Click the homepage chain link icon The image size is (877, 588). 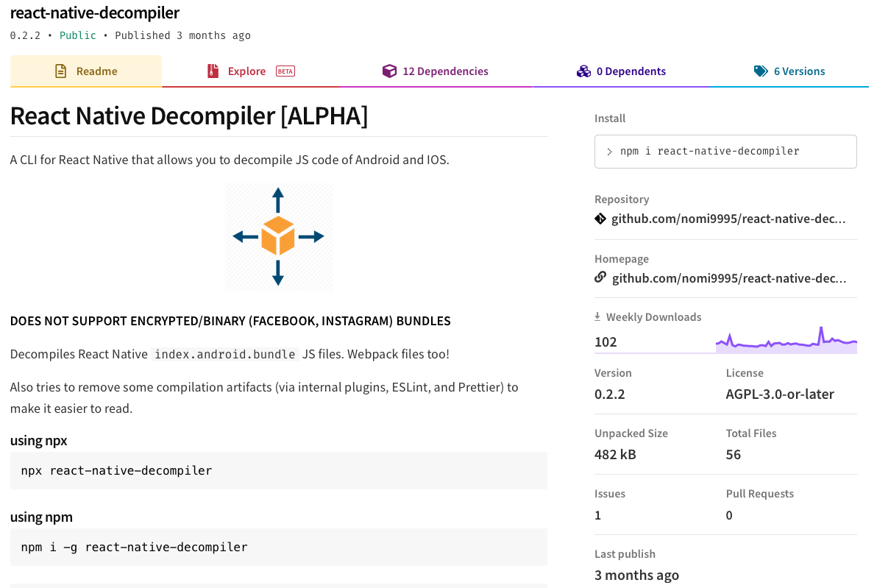(600, 277)
